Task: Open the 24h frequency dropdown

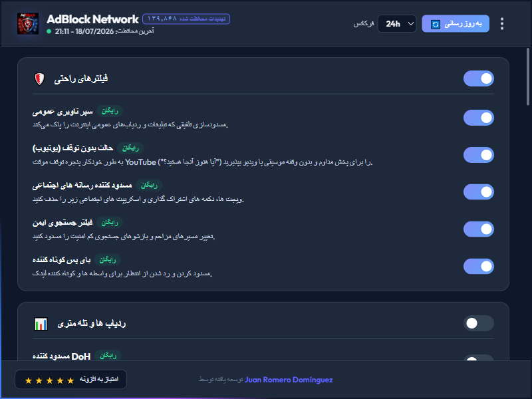Action: (396, 24)
